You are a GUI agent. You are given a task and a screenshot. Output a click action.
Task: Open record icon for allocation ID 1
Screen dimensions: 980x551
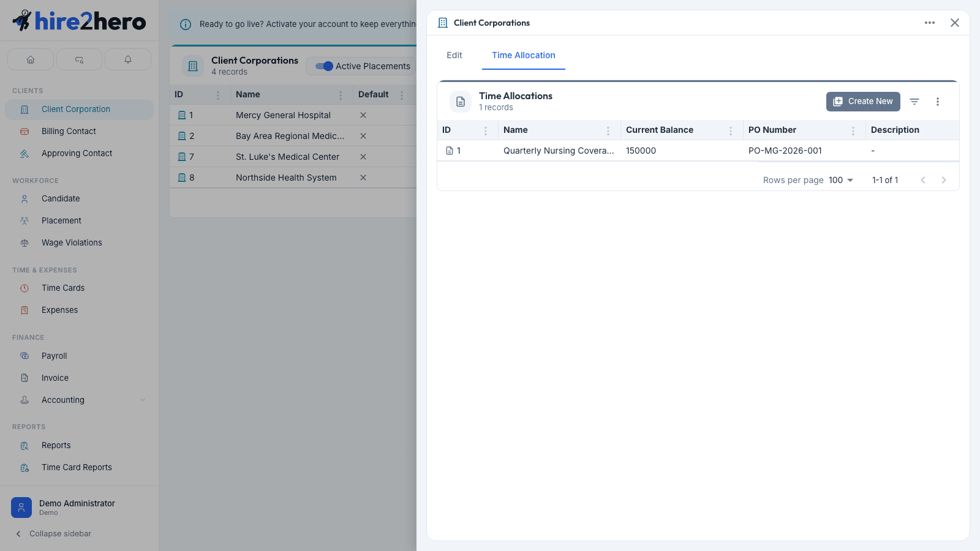pos(450,151)
